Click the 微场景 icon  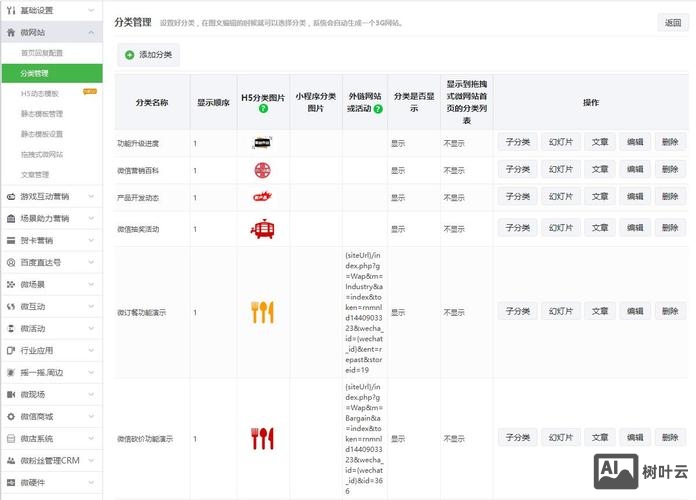[11, 284]
